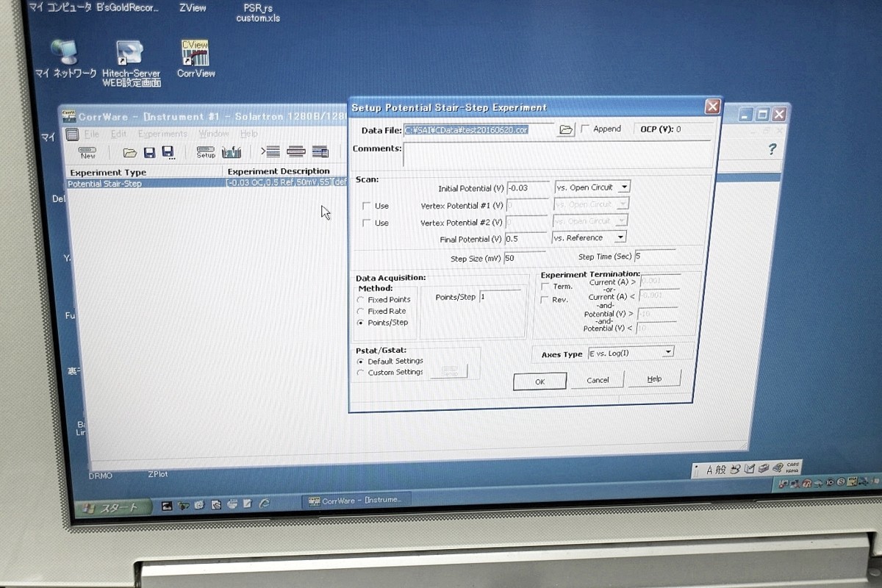The height and width of the screenshot is (588, 882).
Task: Check the Rev. termination checkbox
Action: click(545, 300)
